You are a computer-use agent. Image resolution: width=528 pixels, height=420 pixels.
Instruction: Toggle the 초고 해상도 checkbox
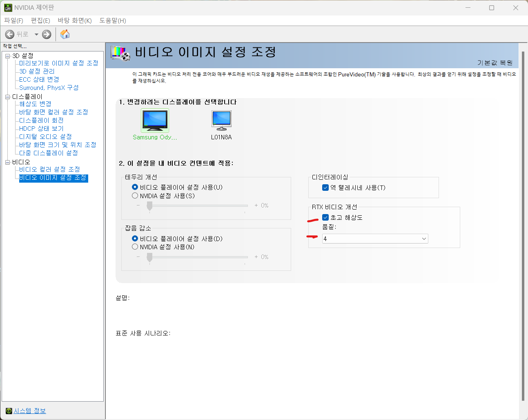click(325, 217)
